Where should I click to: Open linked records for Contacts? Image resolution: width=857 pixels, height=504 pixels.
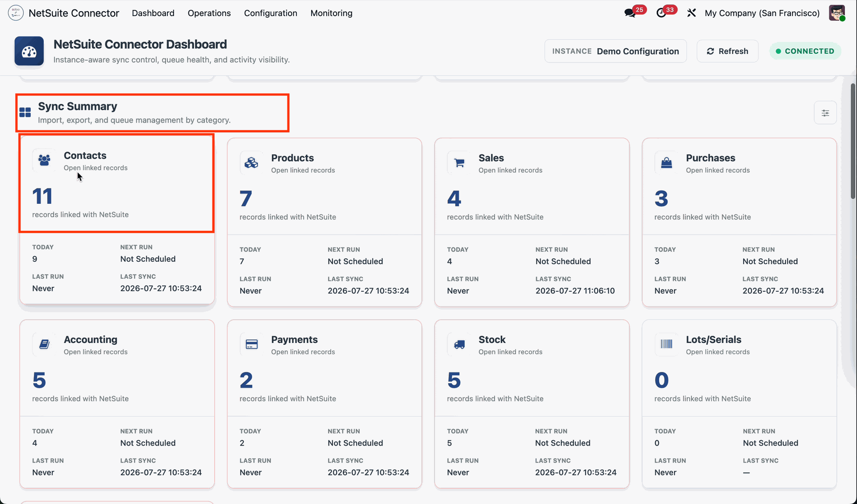[x=96, y=168]
